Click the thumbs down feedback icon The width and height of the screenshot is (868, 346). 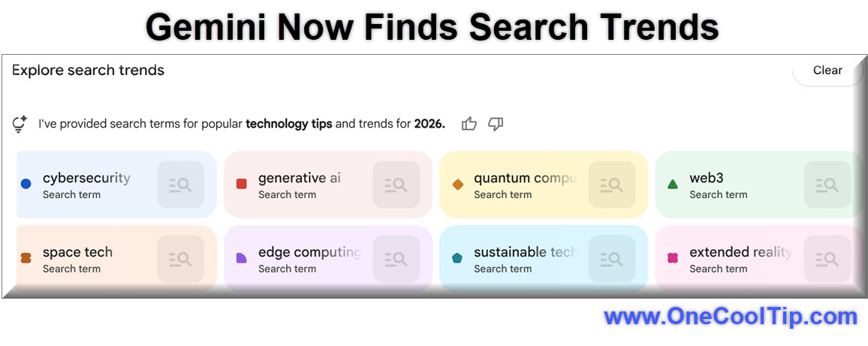point(496,124)
